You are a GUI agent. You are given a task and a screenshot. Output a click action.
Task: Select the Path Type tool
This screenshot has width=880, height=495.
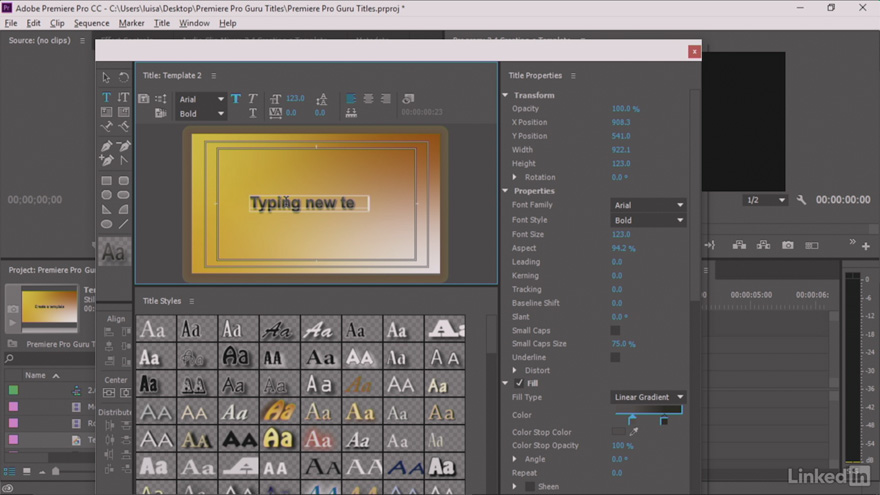[x=106, y=126]
